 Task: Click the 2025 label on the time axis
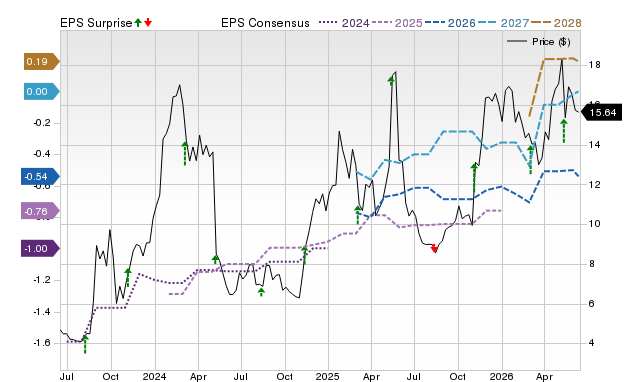pos(328,376)
